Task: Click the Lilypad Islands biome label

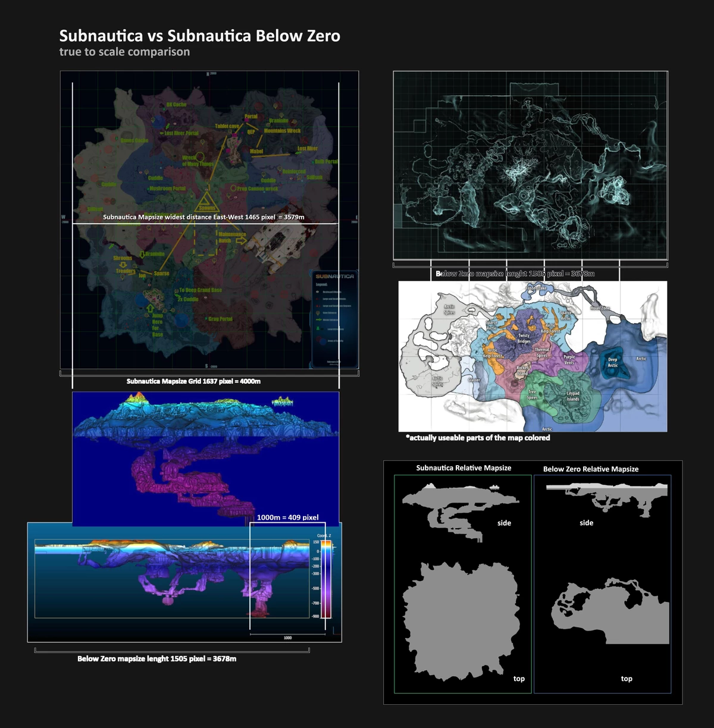Action: pos(573,396)
